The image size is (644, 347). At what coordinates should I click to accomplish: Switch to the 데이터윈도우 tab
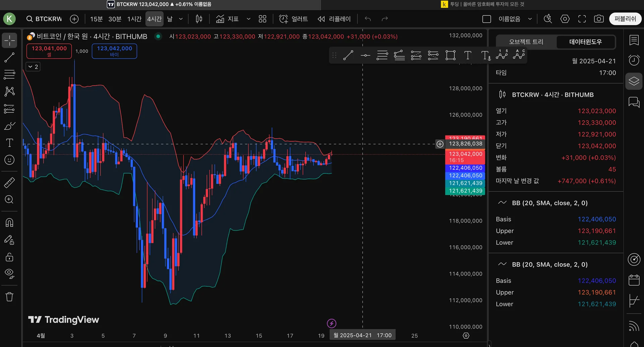(586, 42)
